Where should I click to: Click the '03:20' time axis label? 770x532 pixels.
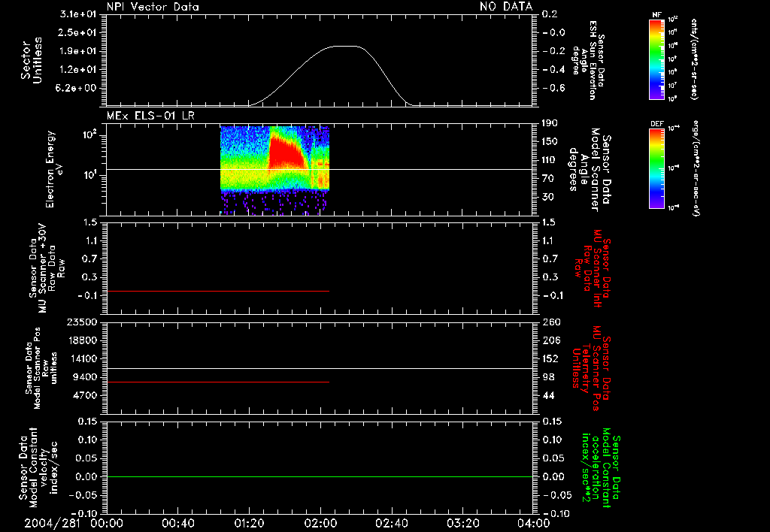(x=463, y=523)
